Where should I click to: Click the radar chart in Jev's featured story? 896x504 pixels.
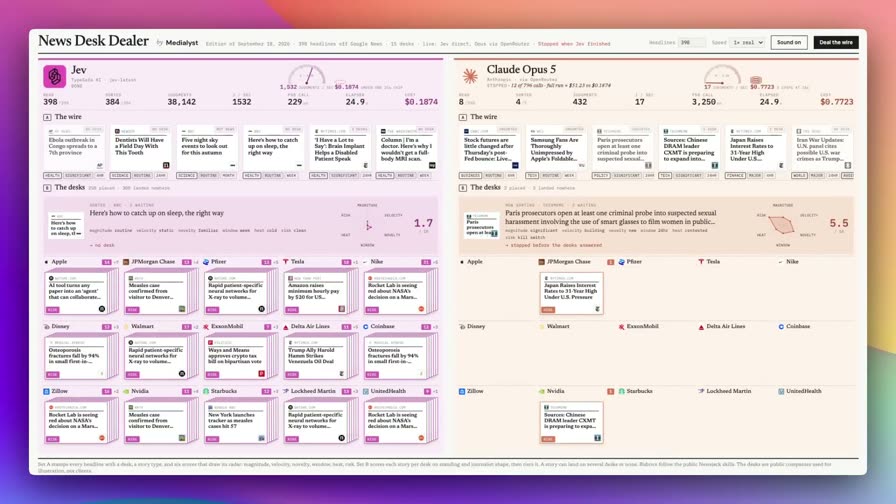click(367, 225)
